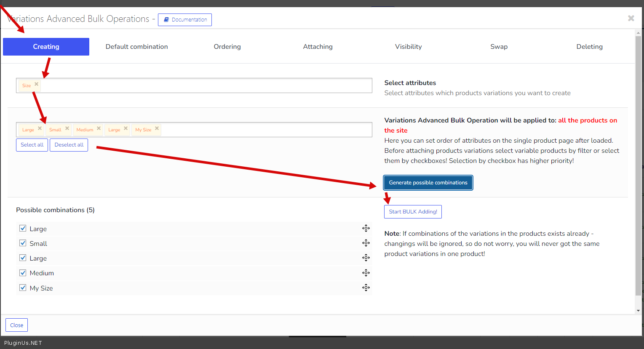Click drag handle for My Size combination
Viewport: 644px width, 349px height.
(366, 288)
